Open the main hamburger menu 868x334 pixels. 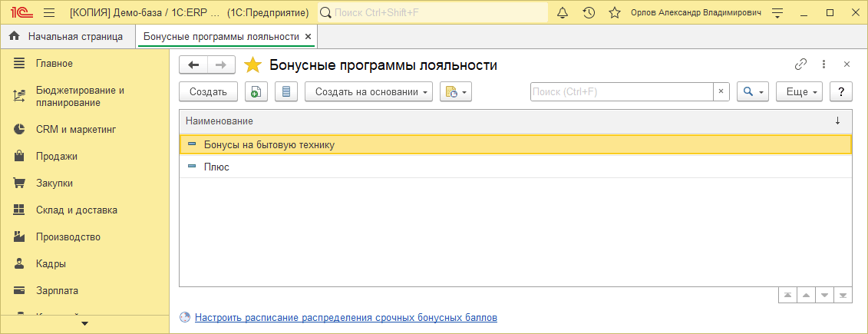(50, 13)
